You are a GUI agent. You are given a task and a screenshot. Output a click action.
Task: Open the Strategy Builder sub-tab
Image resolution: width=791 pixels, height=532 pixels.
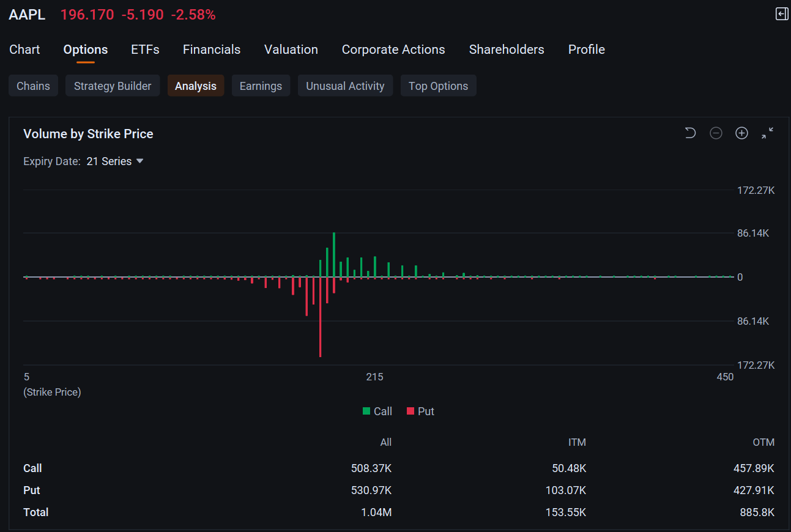click(x=113, y=86)
